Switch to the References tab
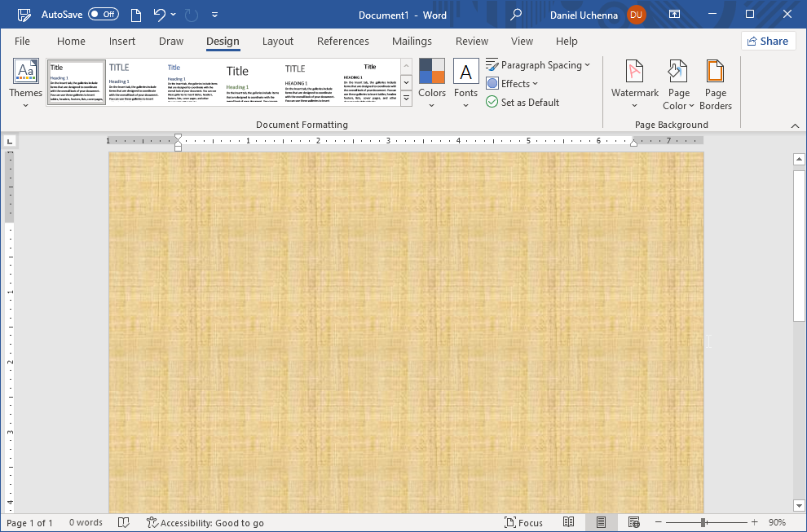 tap(342, 41)
